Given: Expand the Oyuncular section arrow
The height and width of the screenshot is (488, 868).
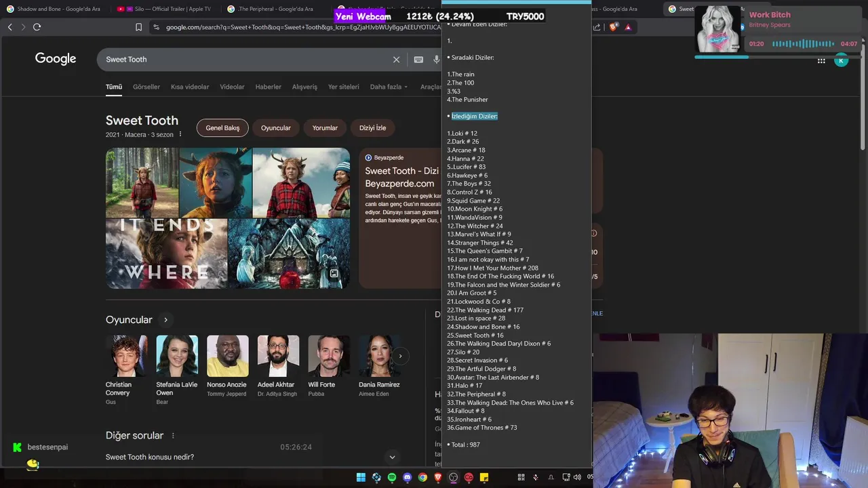Looking at the screenshot, I should tap(165, 320).
